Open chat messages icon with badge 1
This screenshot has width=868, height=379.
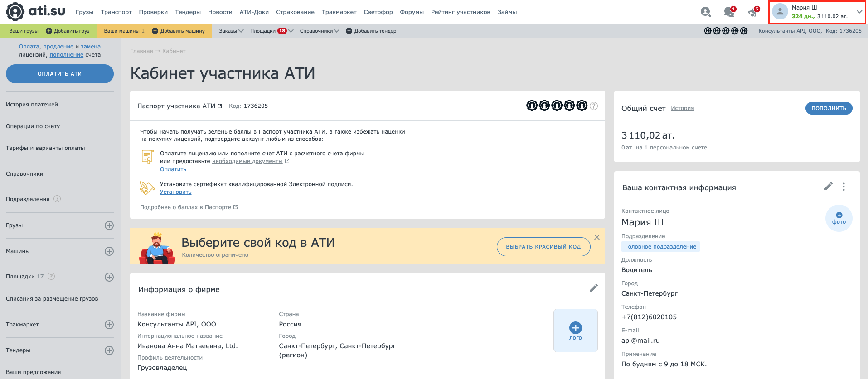click(x=729, y=12)
